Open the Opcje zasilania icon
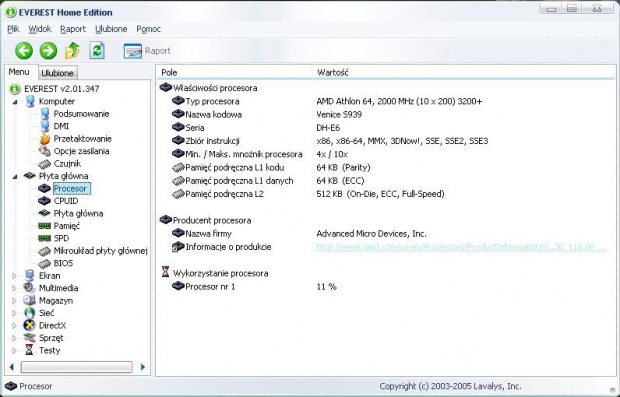This screenshot has width=620, height=397. (x=45, y=151)
